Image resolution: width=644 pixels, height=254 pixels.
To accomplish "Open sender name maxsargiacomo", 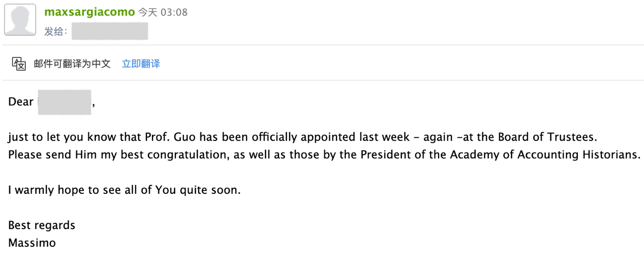I will click(89, 12).
